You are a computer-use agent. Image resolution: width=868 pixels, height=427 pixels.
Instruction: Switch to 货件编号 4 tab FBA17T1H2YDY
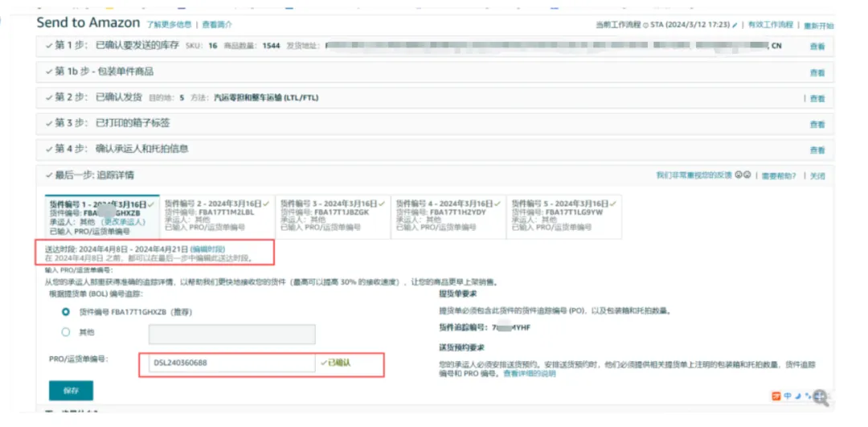(448, 217)
